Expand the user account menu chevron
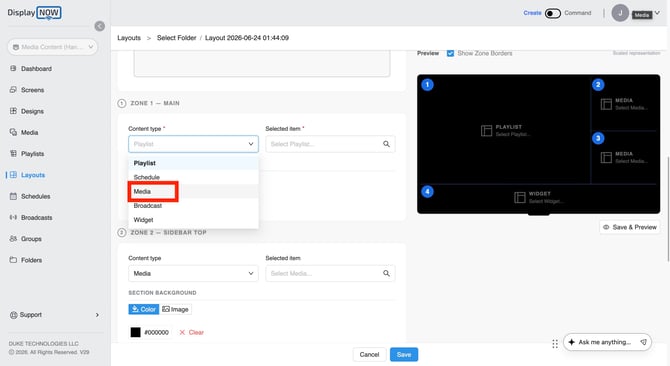Screen dimensions: 670x366 [x=657, y=12]
